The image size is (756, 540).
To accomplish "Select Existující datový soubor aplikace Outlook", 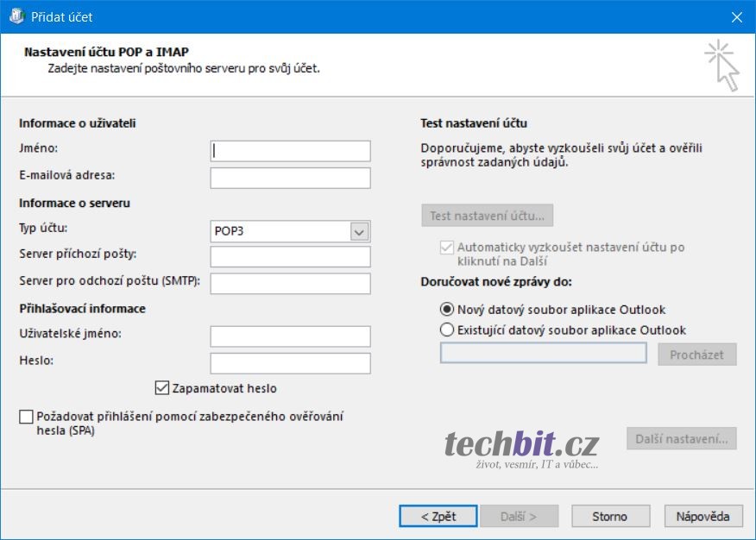I will 447,330.
